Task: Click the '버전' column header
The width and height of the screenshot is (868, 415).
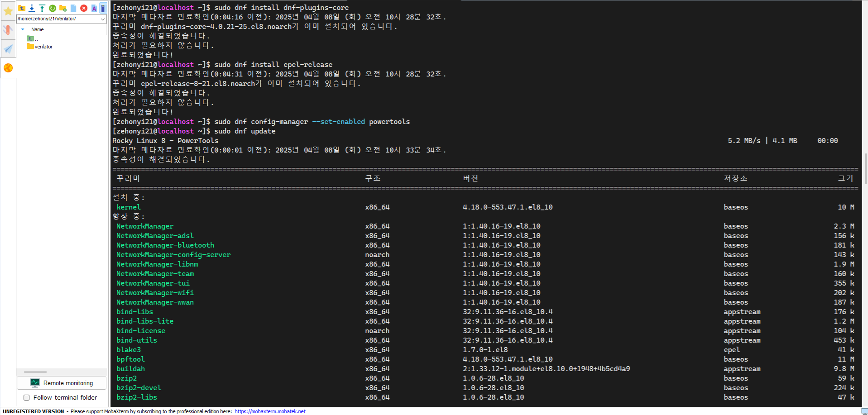Action: click(470, 178)
